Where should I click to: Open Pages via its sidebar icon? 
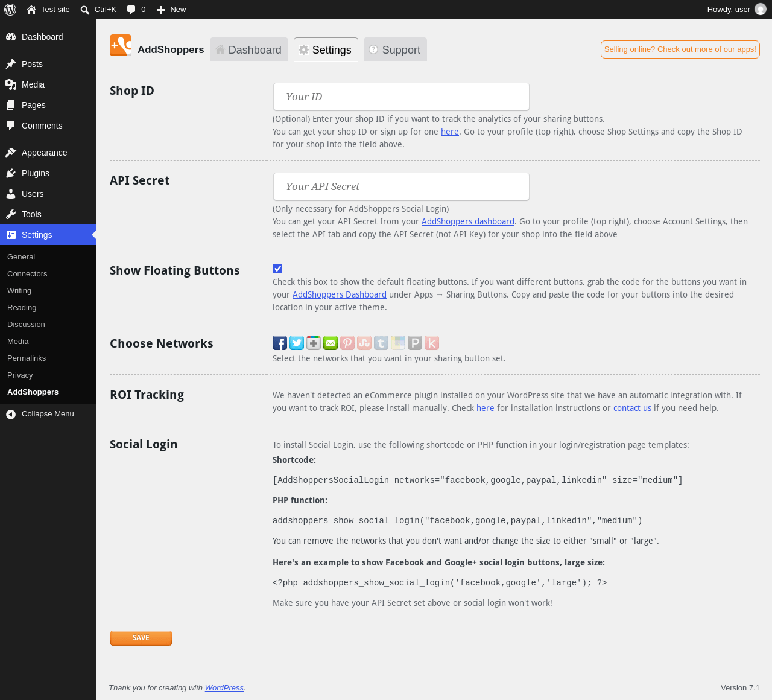pyautogui.click(x=11, y=105)
